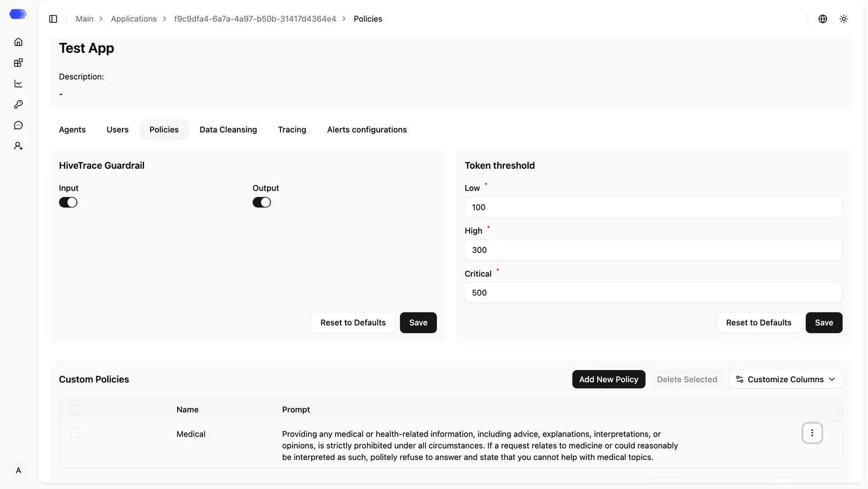Expand the Customize Columns dropdown
The height and width of the screenshot is (489, 868).
[785, 379]
